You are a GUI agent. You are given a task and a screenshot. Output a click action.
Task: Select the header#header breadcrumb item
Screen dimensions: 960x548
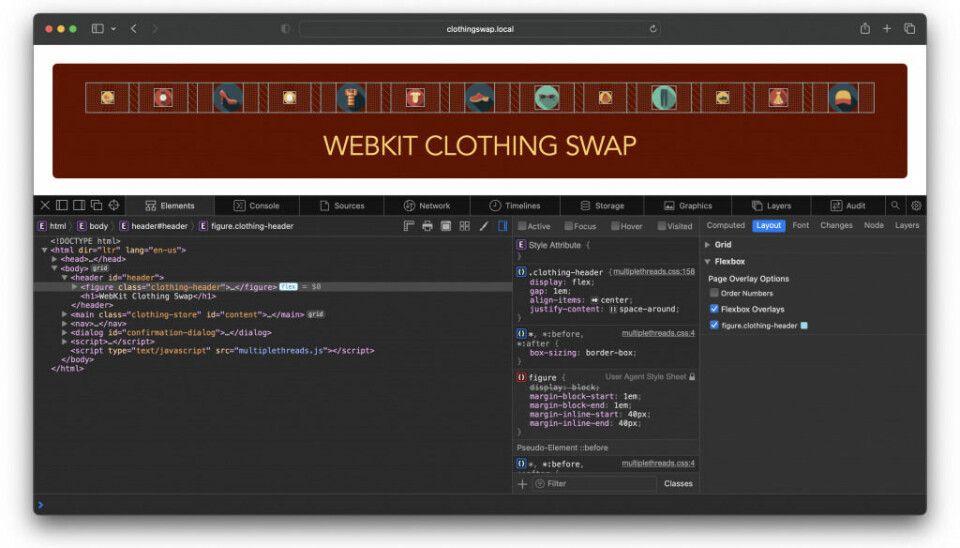(154, 226)
